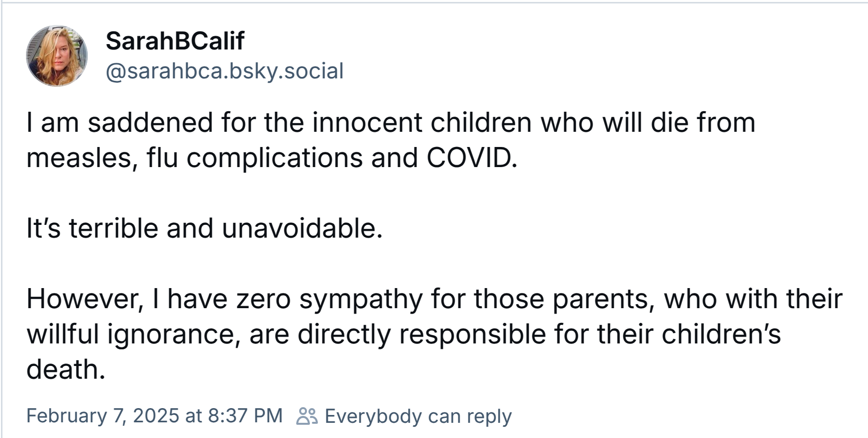Click the "bsky.social" part of the handle
This screenshot has width=868, height=438.
tap(286, 71)
